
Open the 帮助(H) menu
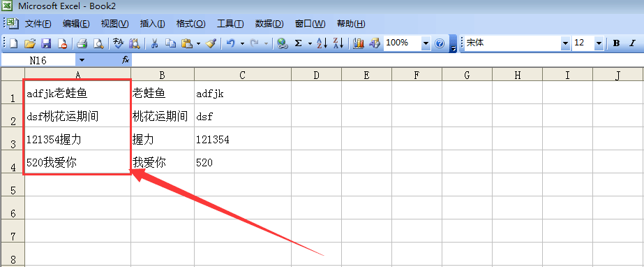pos(351,24)
